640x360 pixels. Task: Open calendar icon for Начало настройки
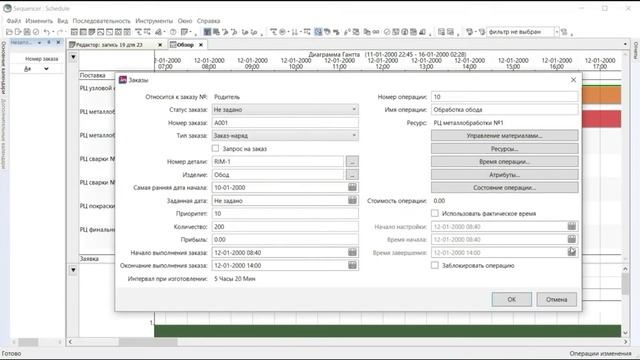click(571, 226)
